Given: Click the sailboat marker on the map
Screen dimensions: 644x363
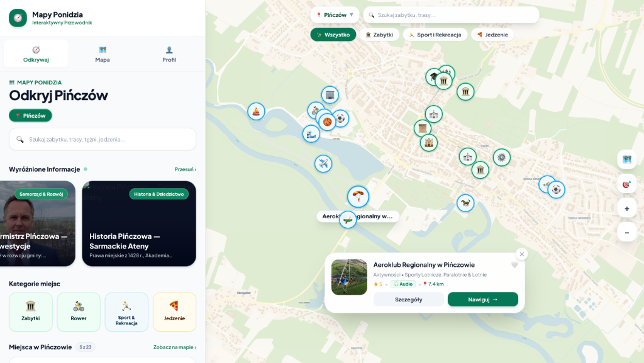Looking at the screenshot, I should point(257,111).
